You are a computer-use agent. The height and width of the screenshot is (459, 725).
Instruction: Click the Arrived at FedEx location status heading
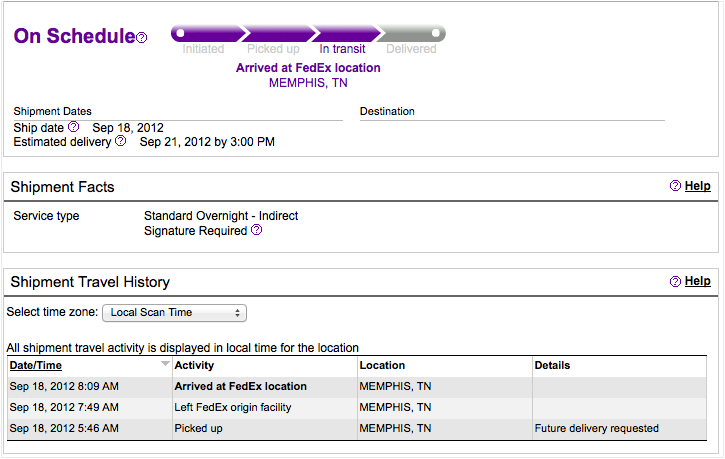[x=308, y=68]
